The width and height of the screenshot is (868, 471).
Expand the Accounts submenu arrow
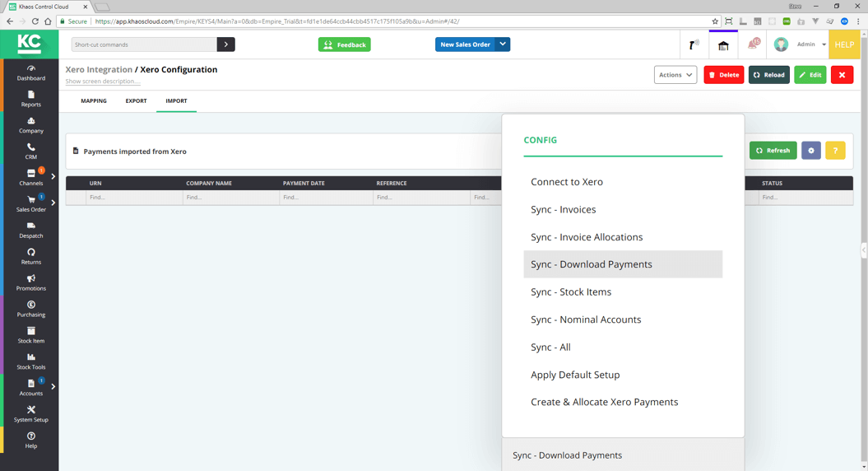[x=53, y=387]
